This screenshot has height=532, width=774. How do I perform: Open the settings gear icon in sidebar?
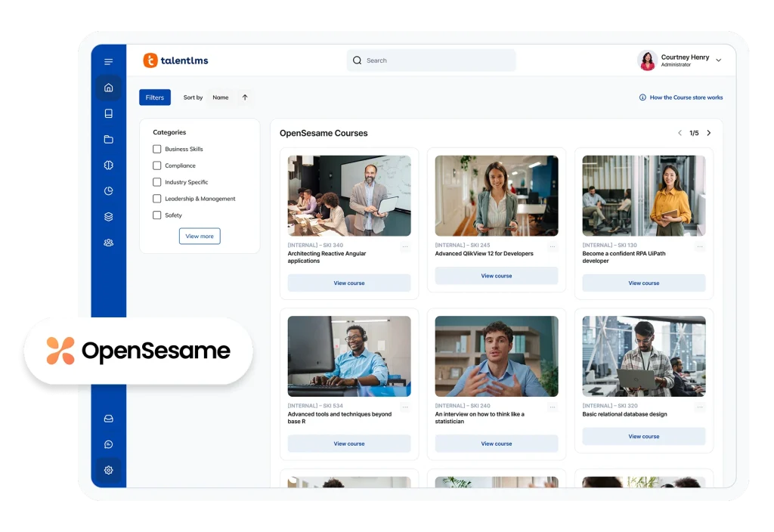(108, 470)
